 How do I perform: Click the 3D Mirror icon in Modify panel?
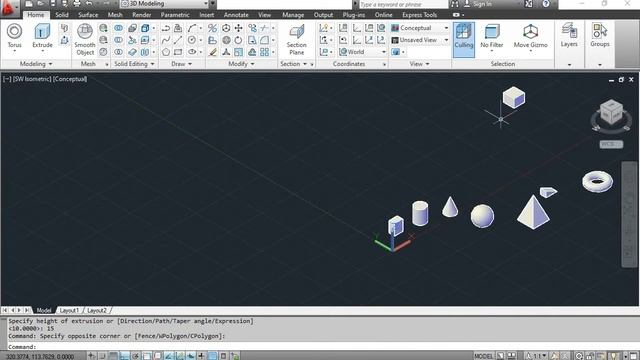[x=213, y=28]
